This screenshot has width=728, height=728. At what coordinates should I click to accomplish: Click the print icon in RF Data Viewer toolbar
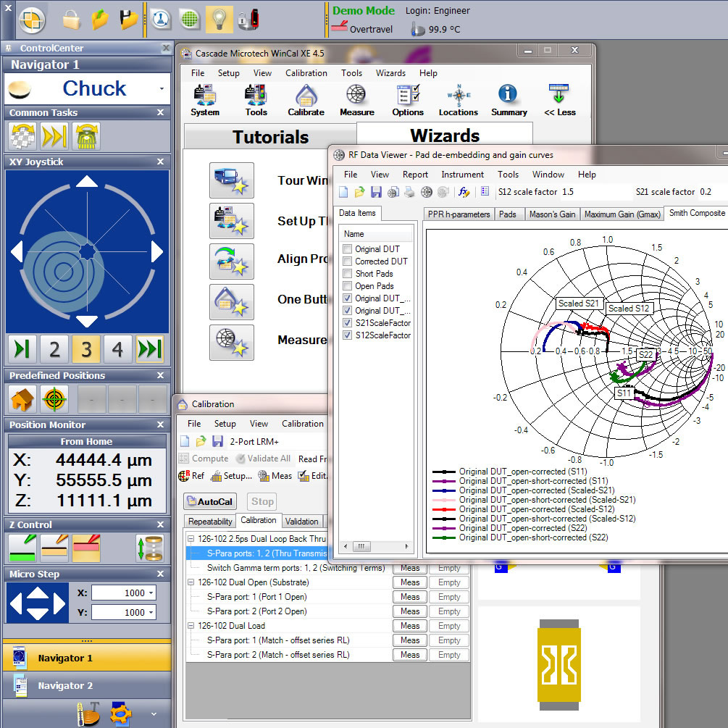coord(409,192)
